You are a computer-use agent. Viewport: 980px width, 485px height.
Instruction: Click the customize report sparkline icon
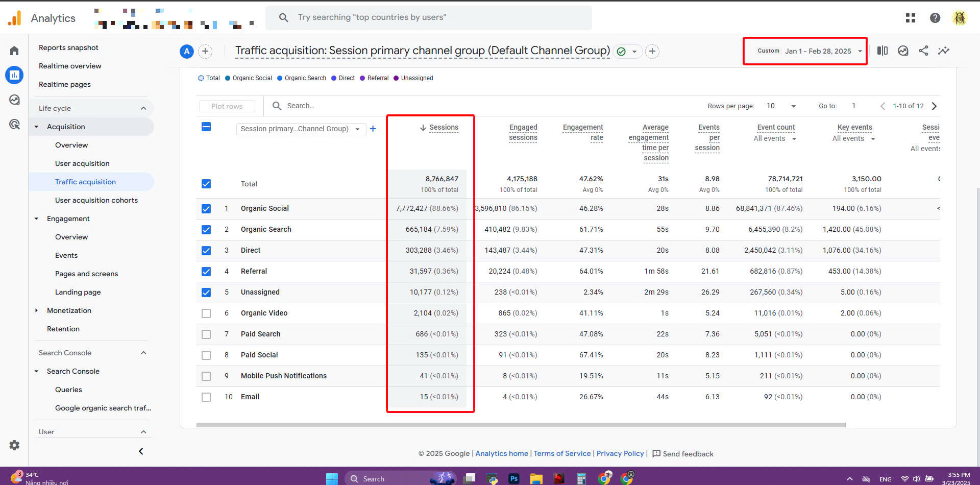[944, 51]
